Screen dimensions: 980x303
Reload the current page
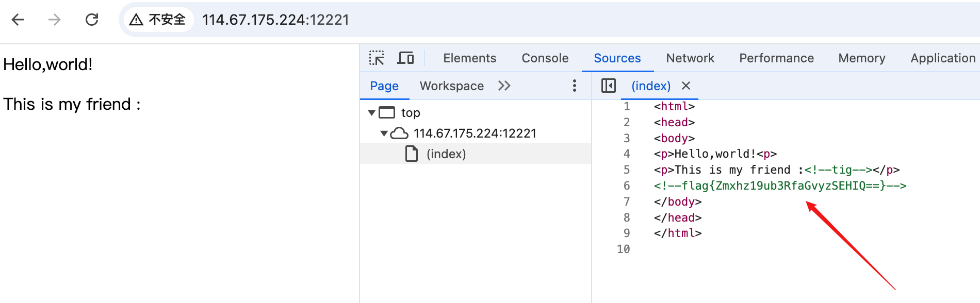(x=92, y=20)
